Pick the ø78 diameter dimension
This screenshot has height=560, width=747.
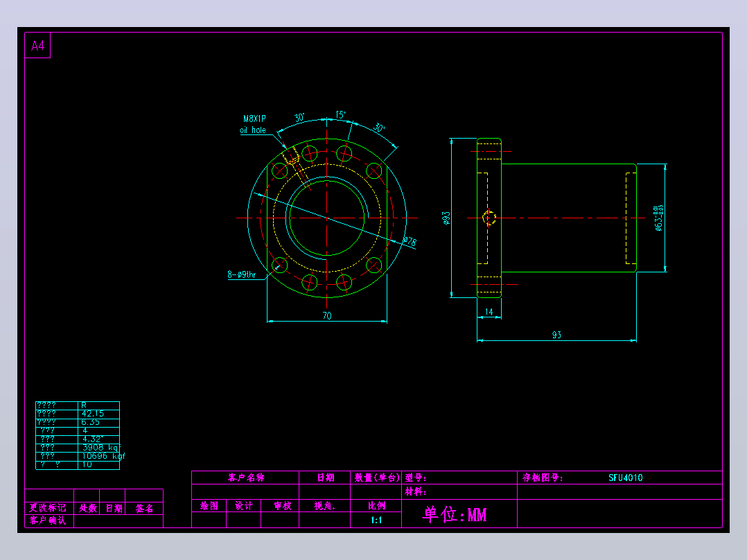click(410, 241)
